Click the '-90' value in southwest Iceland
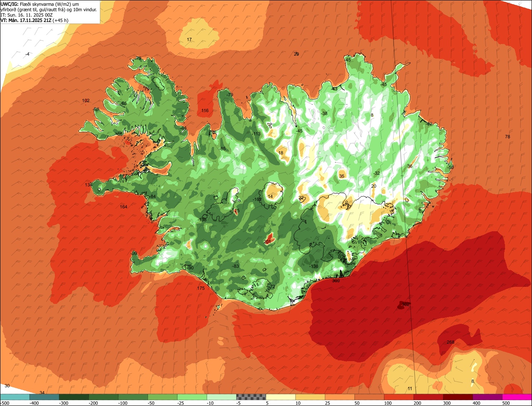Screen dimensions: 532x406 pos(190,268)
